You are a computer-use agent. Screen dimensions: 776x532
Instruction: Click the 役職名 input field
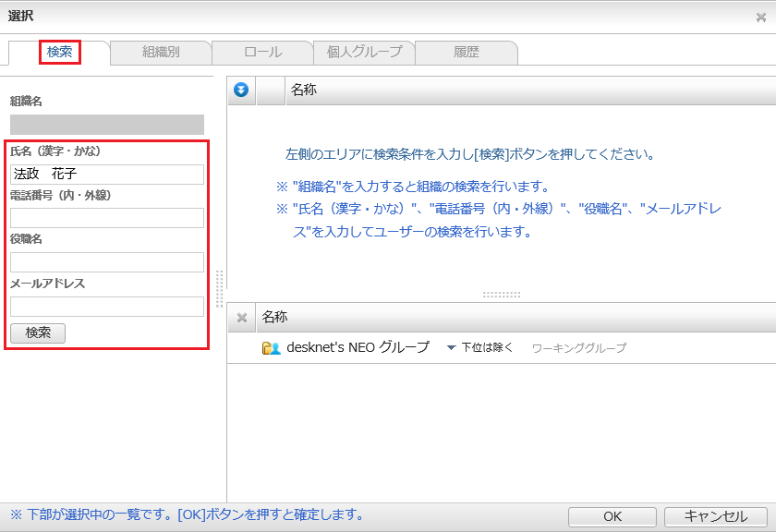click(107, 261)
